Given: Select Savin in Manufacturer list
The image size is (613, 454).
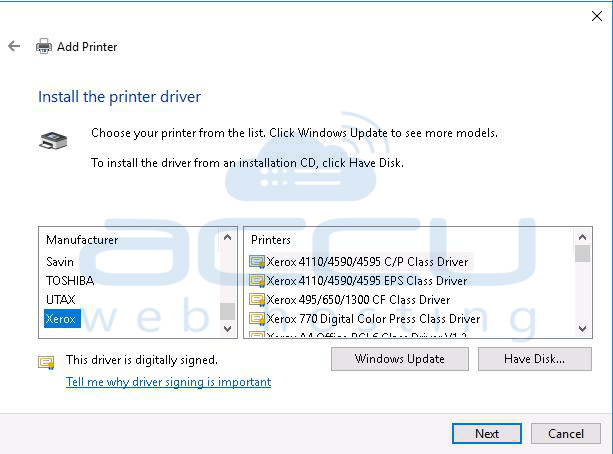Looking at the screenshot, I should [60, 262].
